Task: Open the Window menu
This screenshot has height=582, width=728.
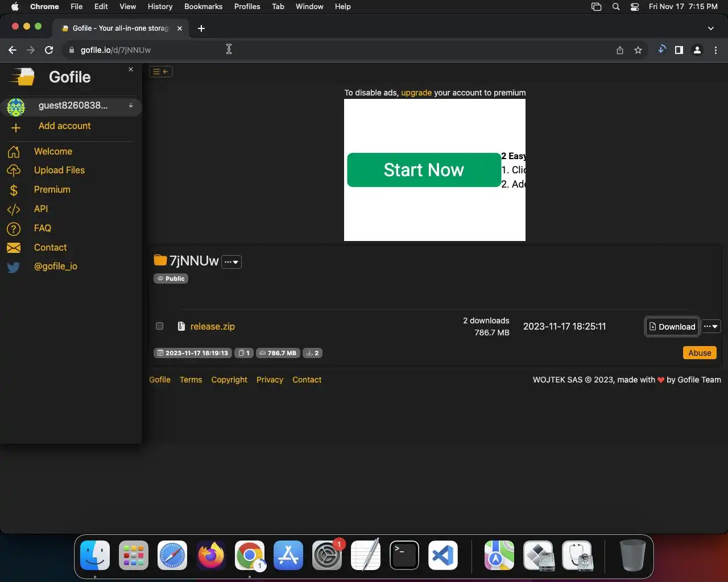Action: coord(309,7)
